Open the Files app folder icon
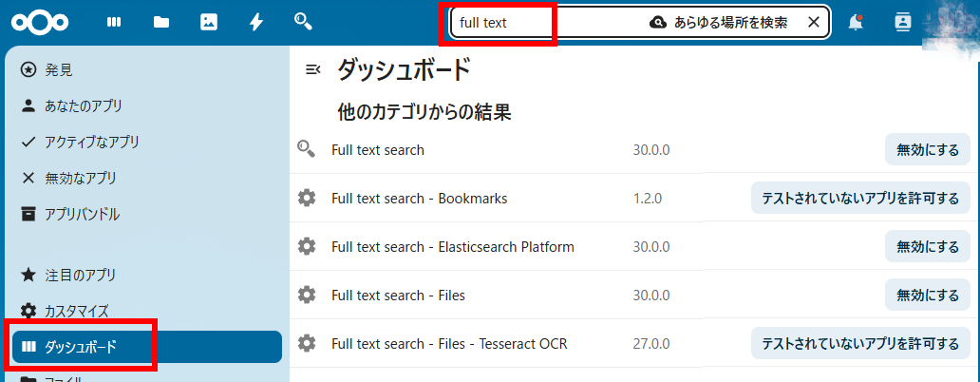The width and height of the screenshot is (980, 382). click(161, 23)
